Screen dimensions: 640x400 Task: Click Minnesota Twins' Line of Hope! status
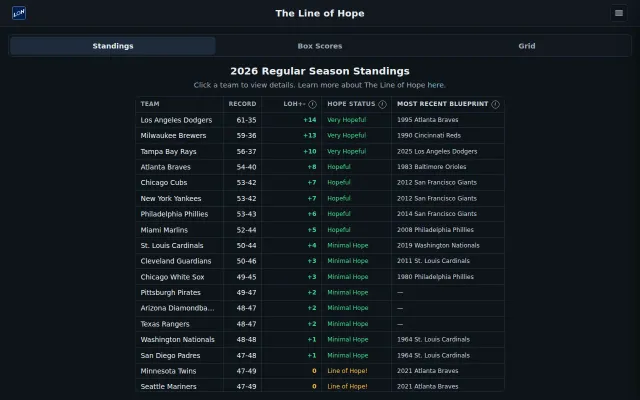pos(347,371)
